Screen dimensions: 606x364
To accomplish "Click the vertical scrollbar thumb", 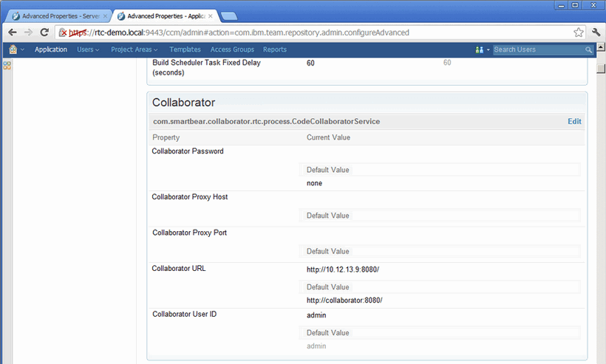I will (601, 69).
